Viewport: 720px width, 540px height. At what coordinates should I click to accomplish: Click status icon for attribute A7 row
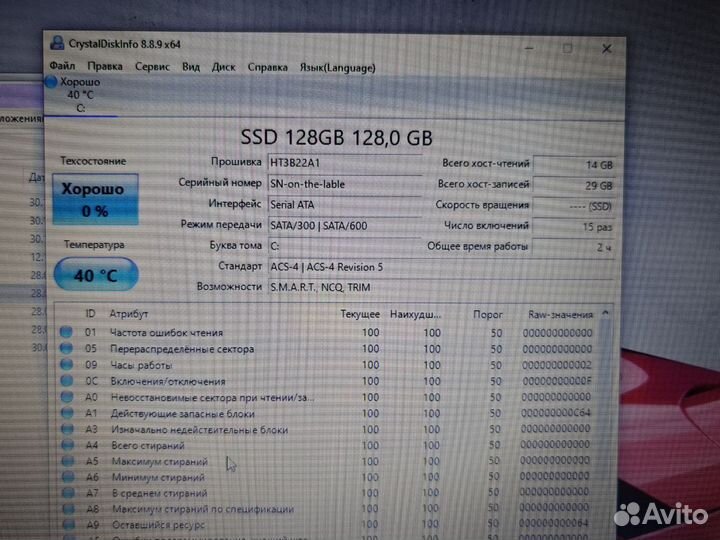pos(68,492)
